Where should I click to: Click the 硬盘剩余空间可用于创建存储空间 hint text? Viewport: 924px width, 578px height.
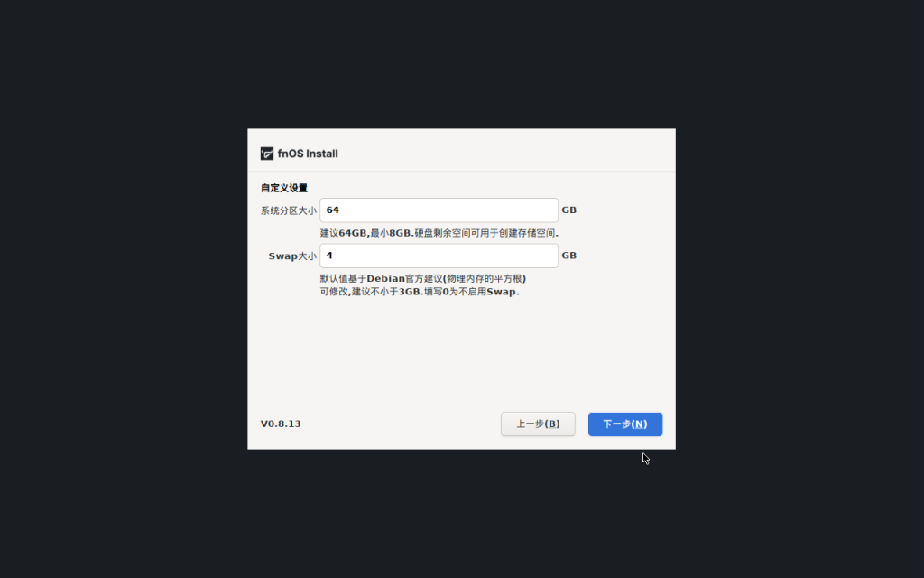click(x=486, y=233)
